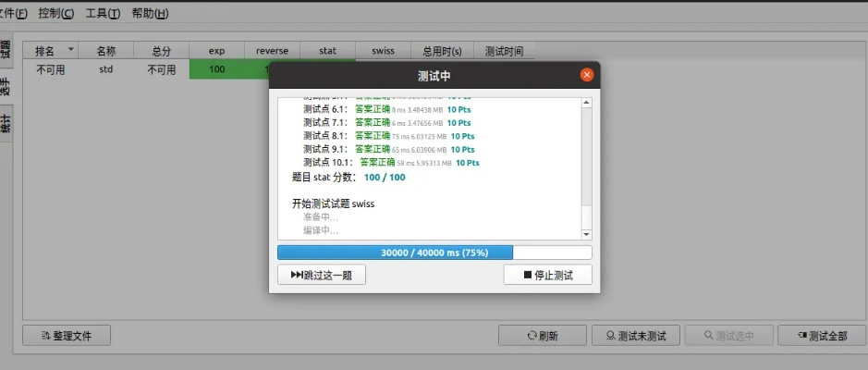Open the 工具(T) menu
The image size is (868, 370).
click(103, 14)
